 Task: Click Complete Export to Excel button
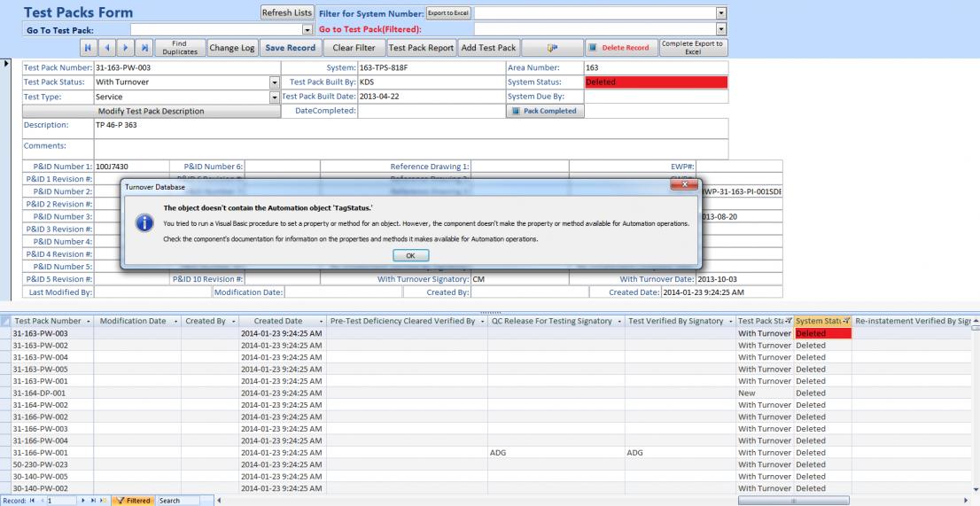pyautogui.click(x=693, y=48)
